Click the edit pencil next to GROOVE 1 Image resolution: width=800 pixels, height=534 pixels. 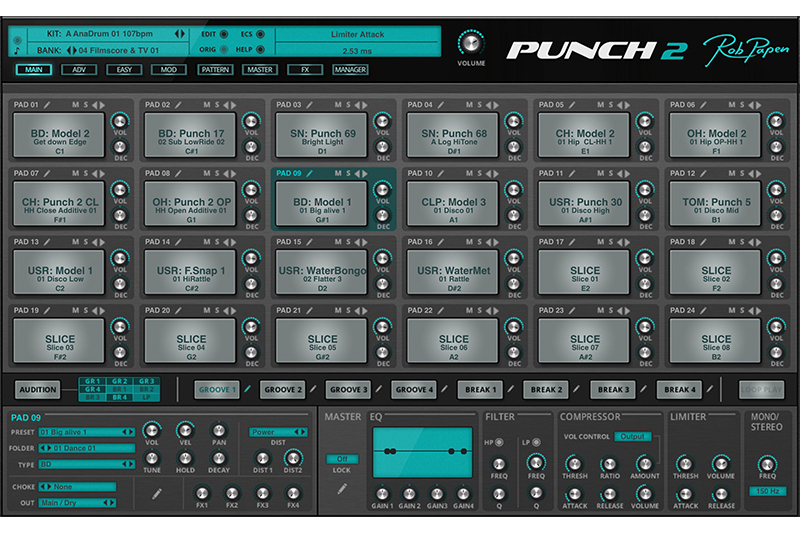click(247, 389)
